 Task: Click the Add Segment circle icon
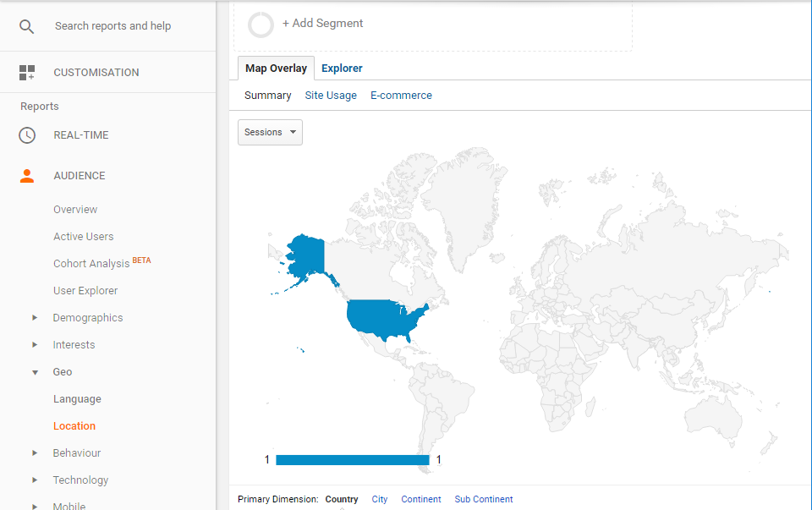261,25
